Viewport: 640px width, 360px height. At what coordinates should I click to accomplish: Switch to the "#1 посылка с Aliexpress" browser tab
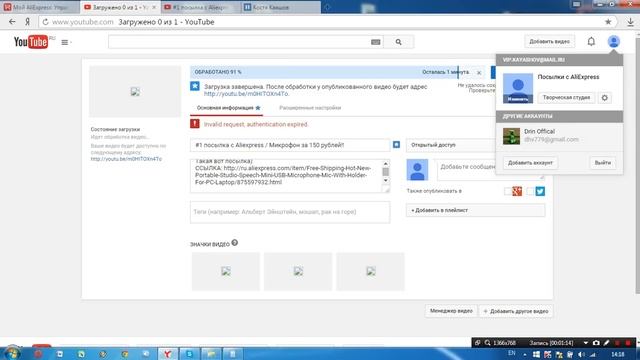tap(200, 7)
